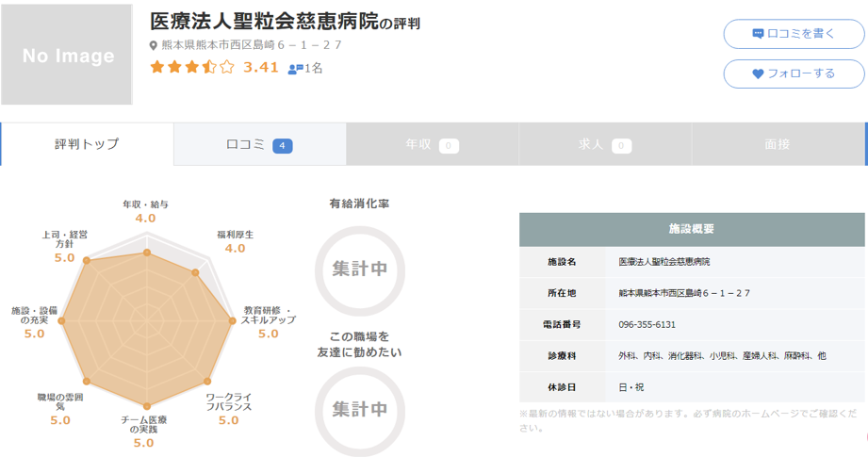Viewport: 868px width, 457px height.
Task: Click the 年収・給与 radar label
Action: (x=145, y=204)
